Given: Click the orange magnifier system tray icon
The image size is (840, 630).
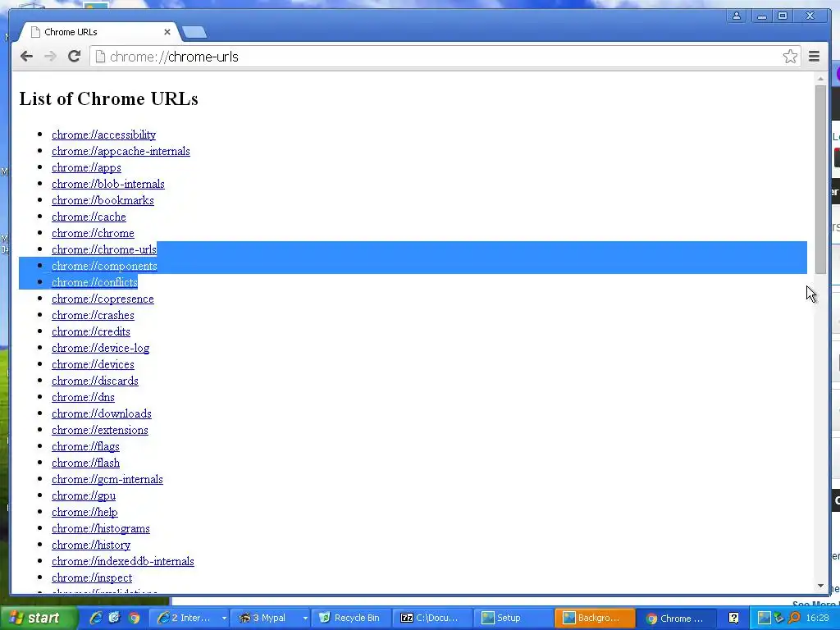Looking at the screenshot, I should [794, 618].
